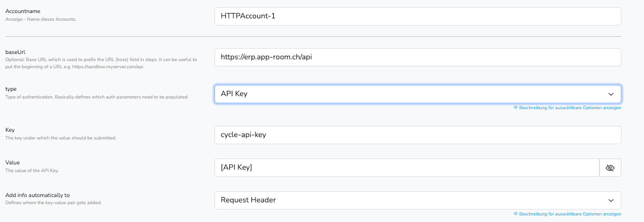This screenshot has width=644, height=222.
Task: Show option descriptions link under Request Header
Action: 567,214
